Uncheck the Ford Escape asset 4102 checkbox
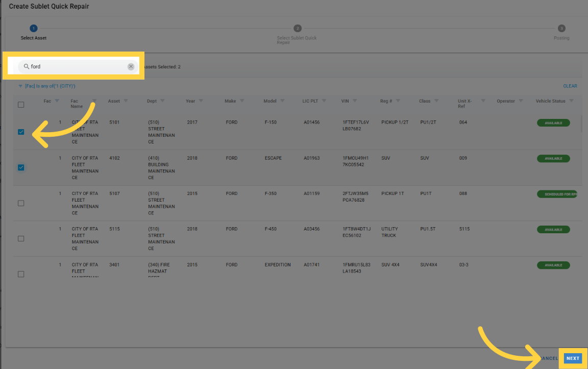The height and width of the screenshot is (369, 588). [21, 167]
